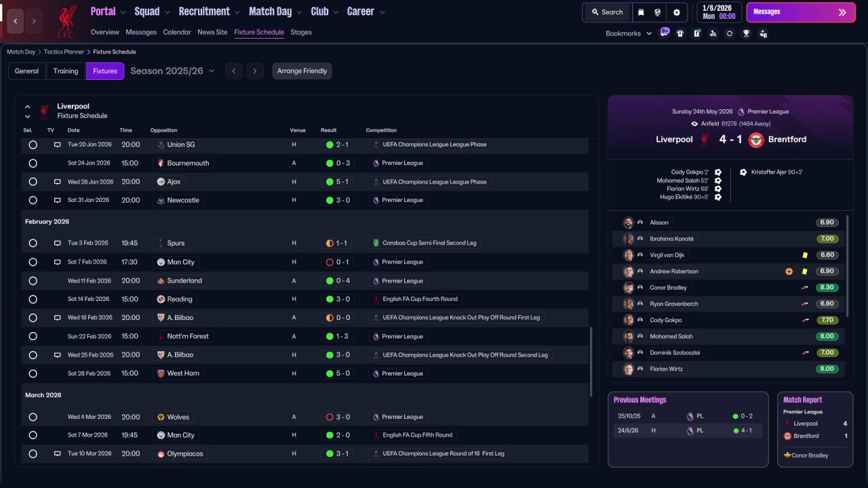Click the circular arrows transfer bookmark icon
Image resolution: width=868 pixels, height=488 pixels.
click(x=730, y=33)
